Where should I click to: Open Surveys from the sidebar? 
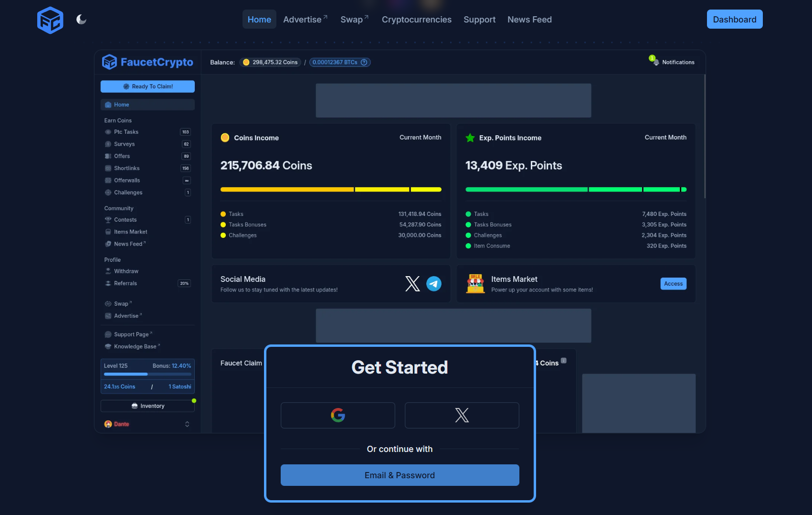click(x=108, y=144)
